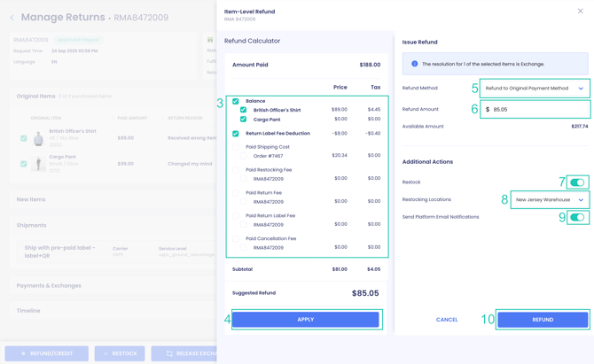
Task: Close the Item-Level Refund panel
Action: pos(581,12)
